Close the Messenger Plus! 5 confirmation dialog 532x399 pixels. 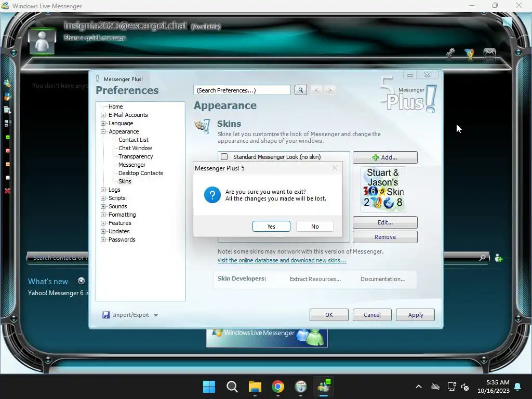(335, 168)
